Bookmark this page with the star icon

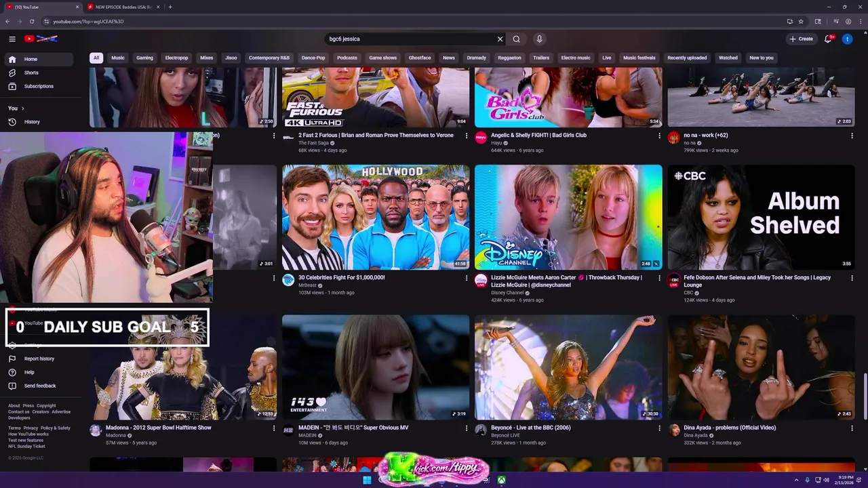point(801,21)
